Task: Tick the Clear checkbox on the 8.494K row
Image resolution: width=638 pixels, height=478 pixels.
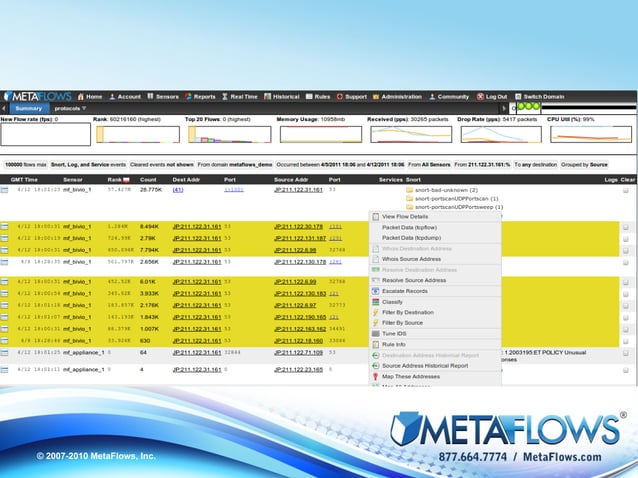Action: point(626,227)
